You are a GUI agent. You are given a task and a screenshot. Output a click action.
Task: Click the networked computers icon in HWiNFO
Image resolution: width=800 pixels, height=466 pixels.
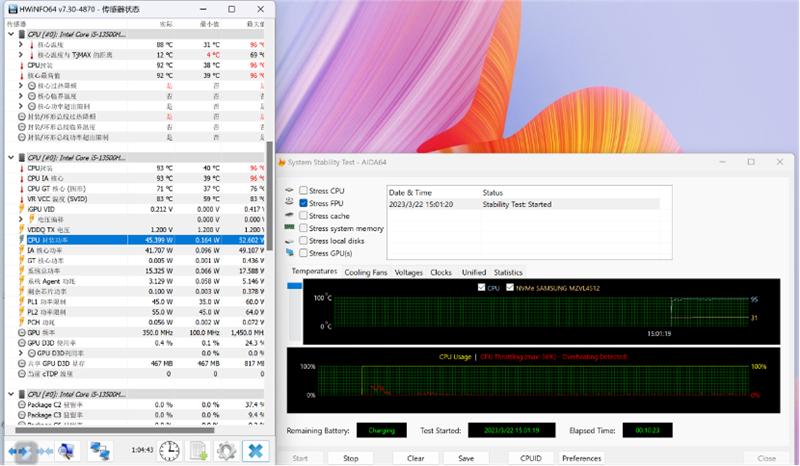coord(100,451)
